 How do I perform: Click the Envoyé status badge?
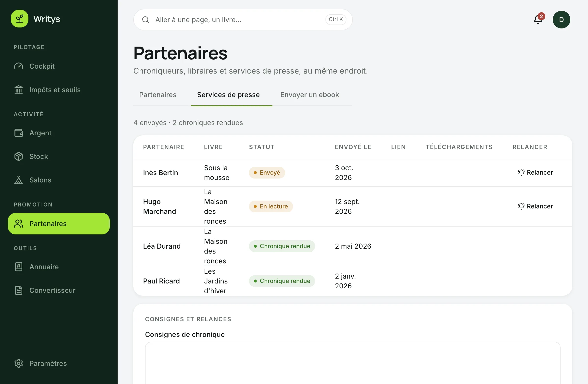[x=267, y=172]
